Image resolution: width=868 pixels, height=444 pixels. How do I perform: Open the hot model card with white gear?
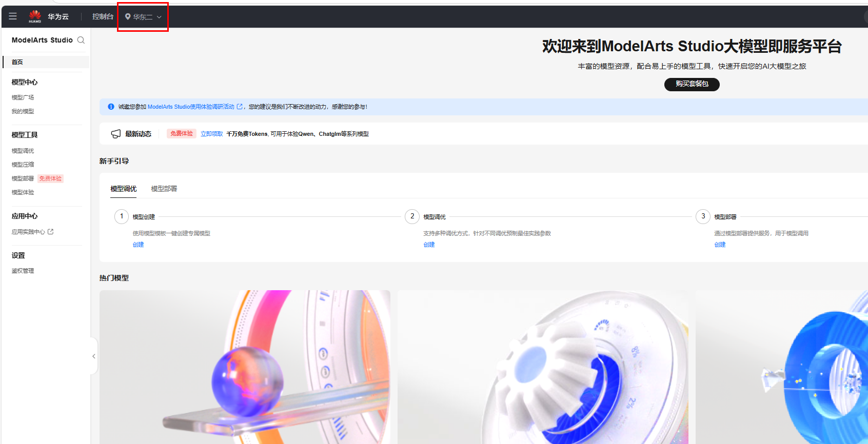coord(543,367)
